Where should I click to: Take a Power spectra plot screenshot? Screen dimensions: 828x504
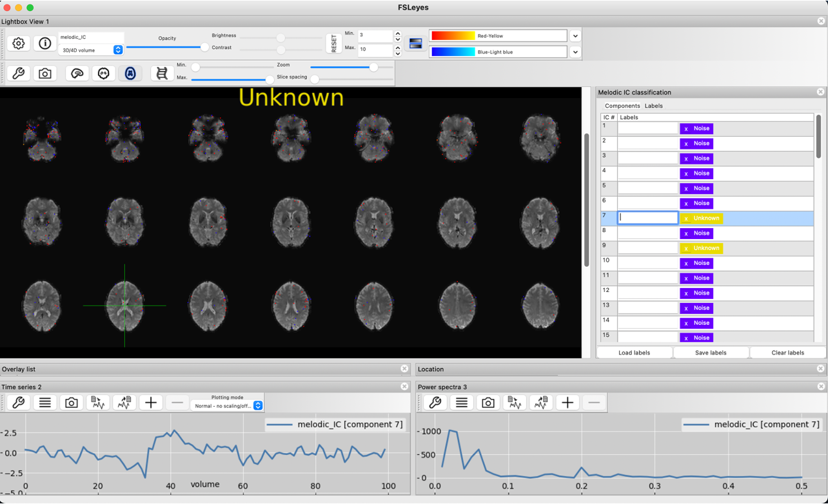(488, 403)
